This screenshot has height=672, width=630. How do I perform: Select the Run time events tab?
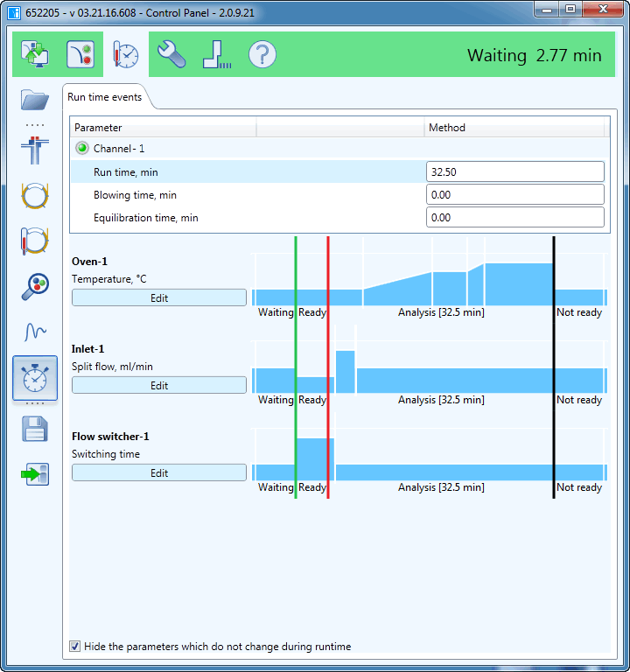[105, 97]
